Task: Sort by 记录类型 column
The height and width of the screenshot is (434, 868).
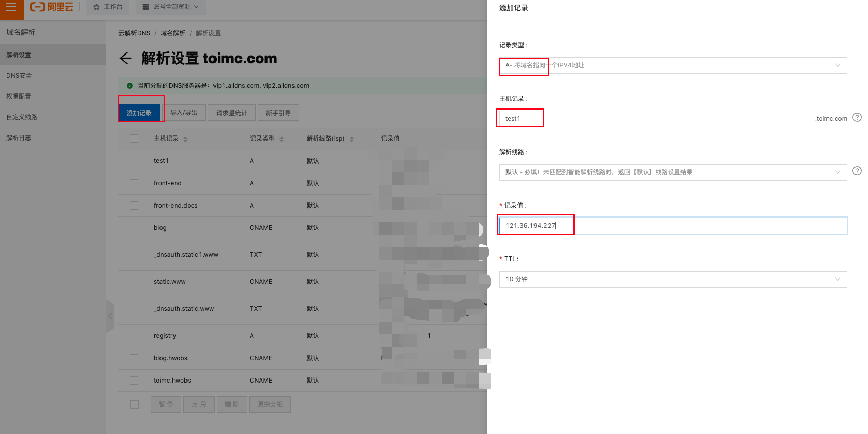Action: 282,139
